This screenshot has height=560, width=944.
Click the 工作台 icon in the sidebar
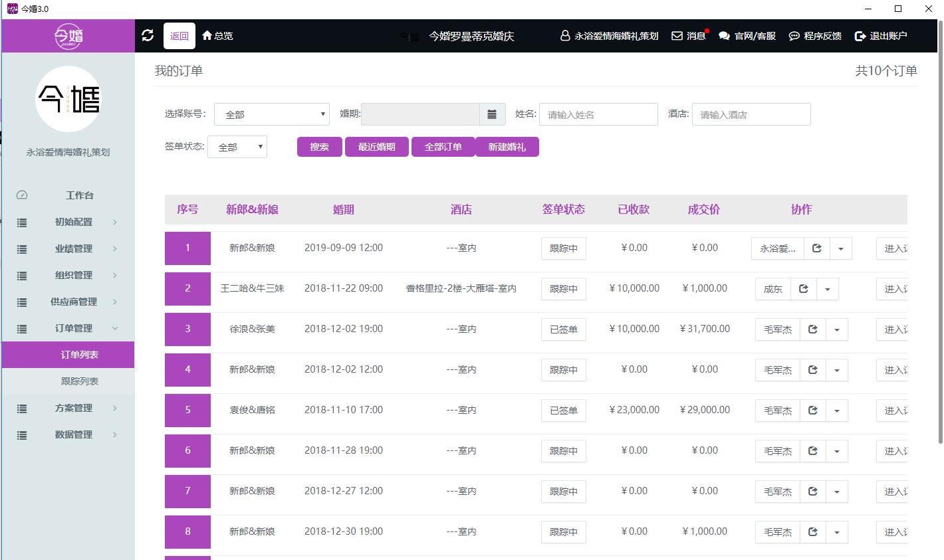click(x=21, y=195)
